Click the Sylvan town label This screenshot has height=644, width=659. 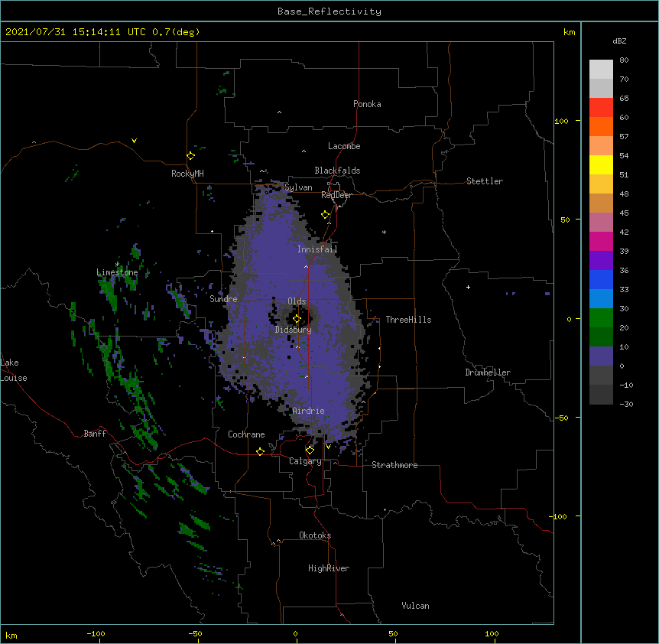[x=298, y=187]
